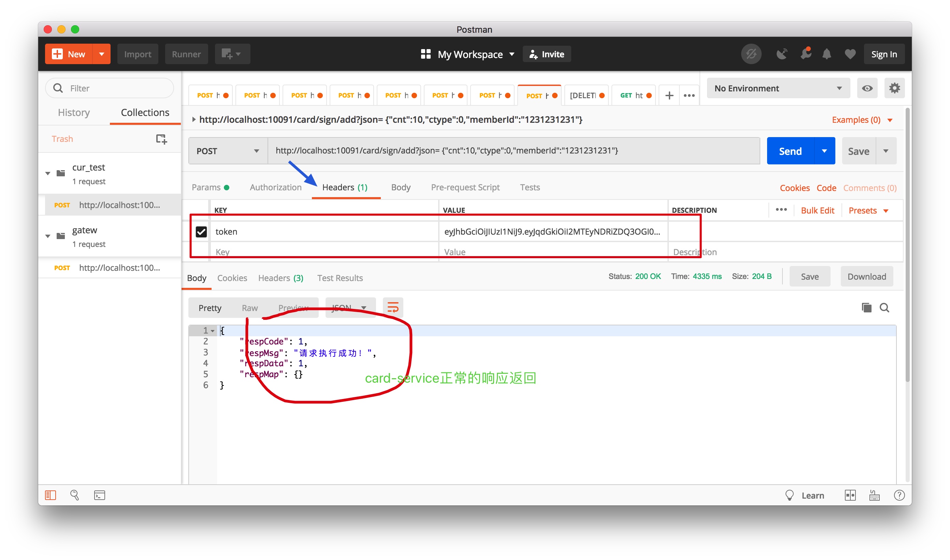Toggle the word wrap icon in response
This screenshot has width=950, height=560.
coord(393,308)
